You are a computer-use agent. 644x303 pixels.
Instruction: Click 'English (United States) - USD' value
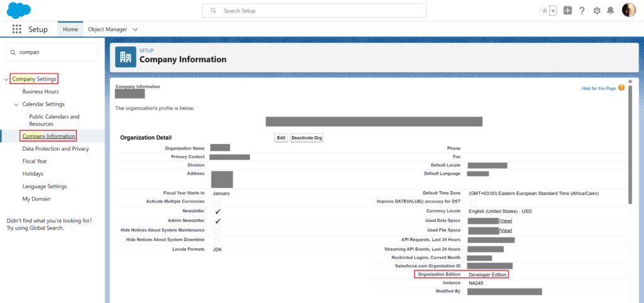[x=500, y=211]
